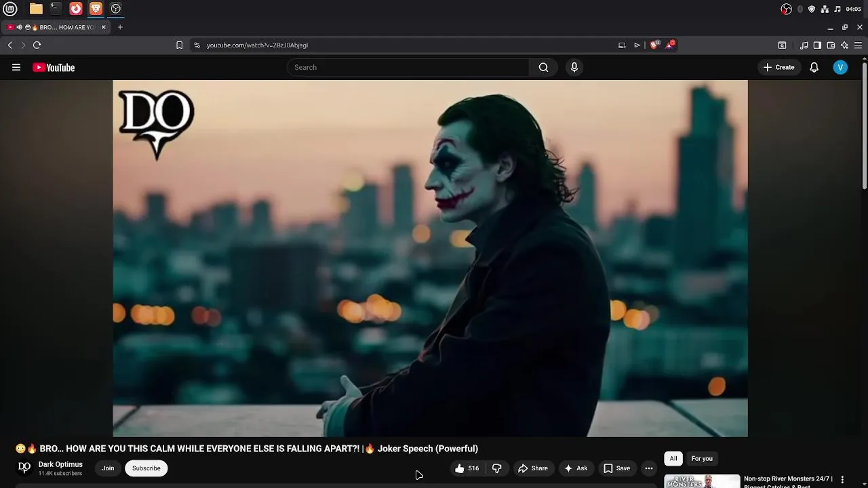This screenshot has width=868, height=488.
Task: Mute the tab via its speaker icon
Action: coord(19,27)
